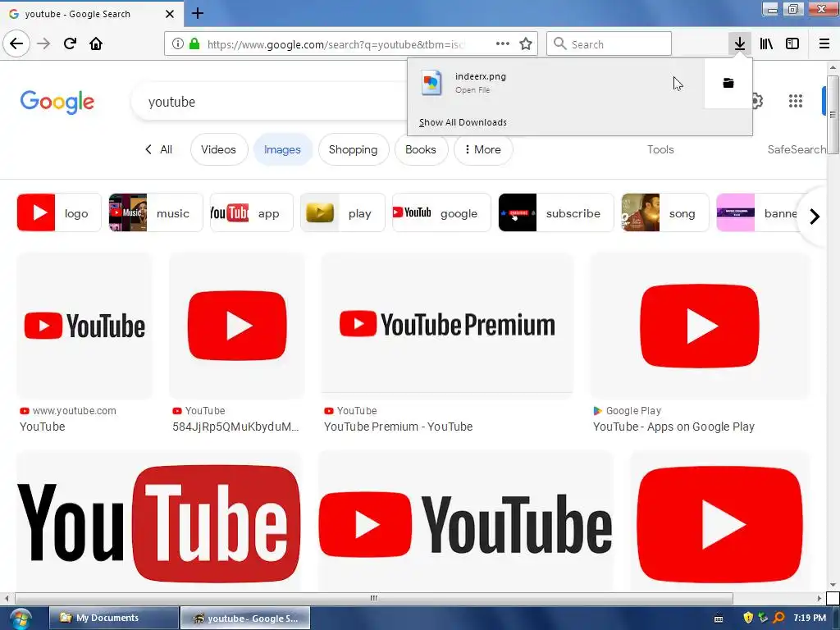Filter images by song chip
The height and width of the screenshot is (630, 840).
tap(664, 212)
